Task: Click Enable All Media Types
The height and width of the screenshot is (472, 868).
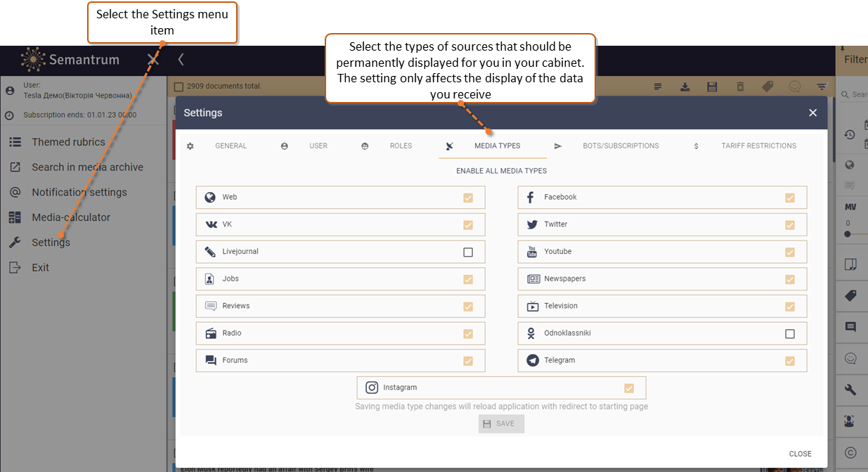Action: pyautogui.click(x=501, y=171)
